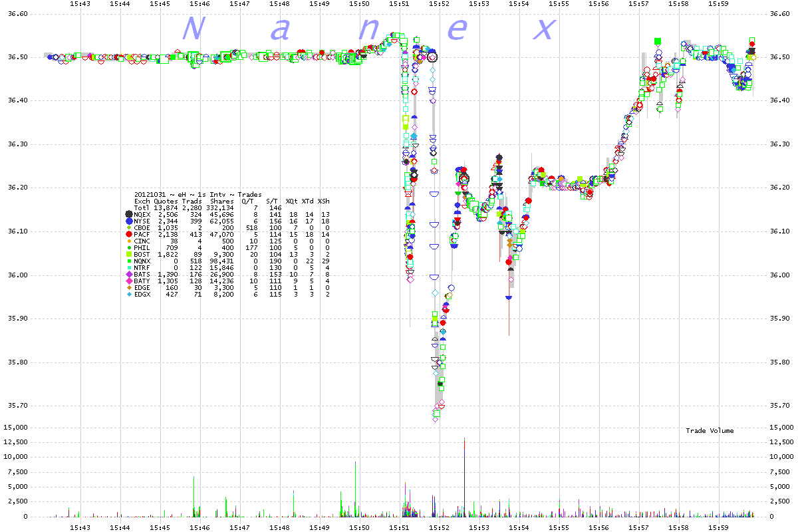
Task: Click the NQEX shares value "45,696"
Action: [222, 214]
